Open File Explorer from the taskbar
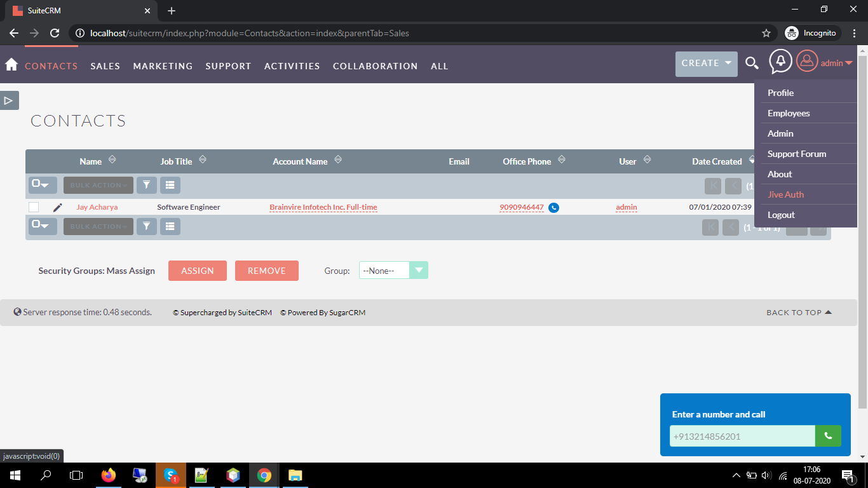The height and width of the screenshot is (488, 868). [x=295, y=475]
